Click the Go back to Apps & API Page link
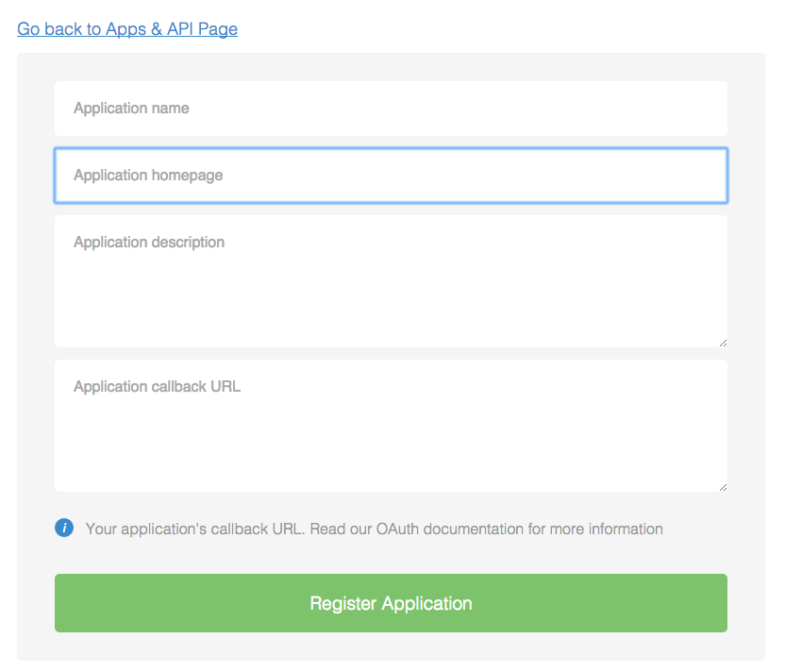785x672 pixels. [x=127, y=29]
